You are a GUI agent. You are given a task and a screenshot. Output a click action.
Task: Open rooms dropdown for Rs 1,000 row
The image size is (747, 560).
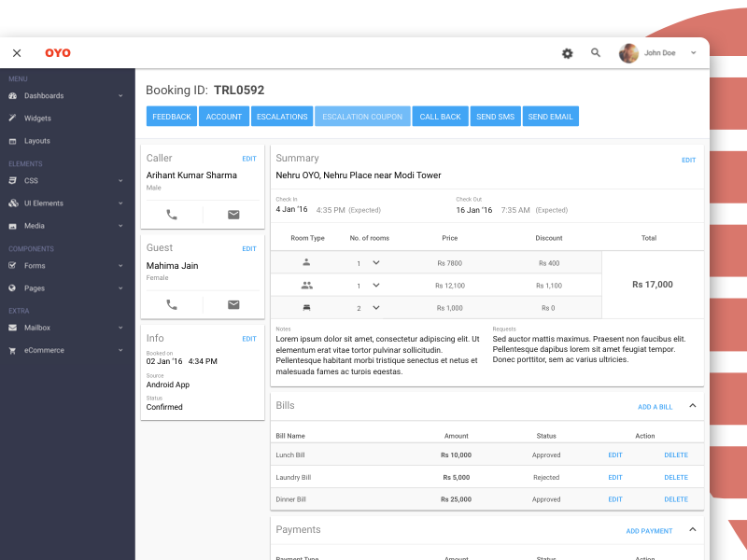376,308
